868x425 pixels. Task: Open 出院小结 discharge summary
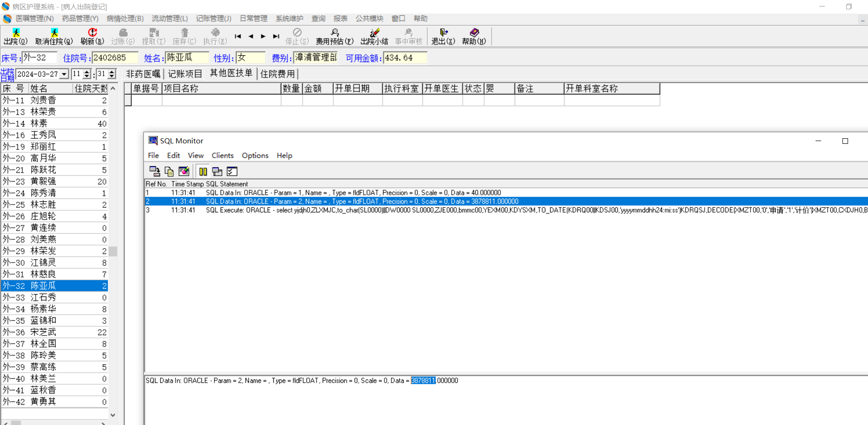(374, 36)
